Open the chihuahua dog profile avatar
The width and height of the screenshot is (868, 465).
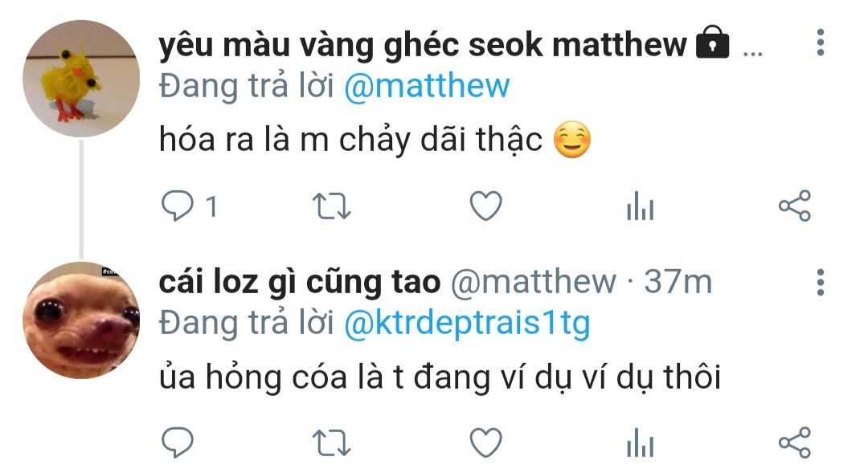[81, 320]
